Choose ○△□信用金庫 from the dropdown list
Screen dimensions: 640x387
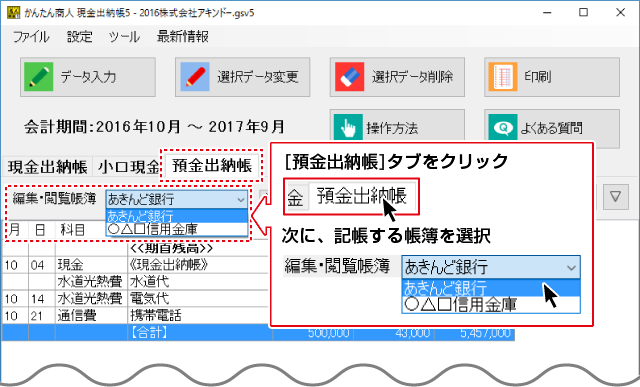click(x=177, y=229)
